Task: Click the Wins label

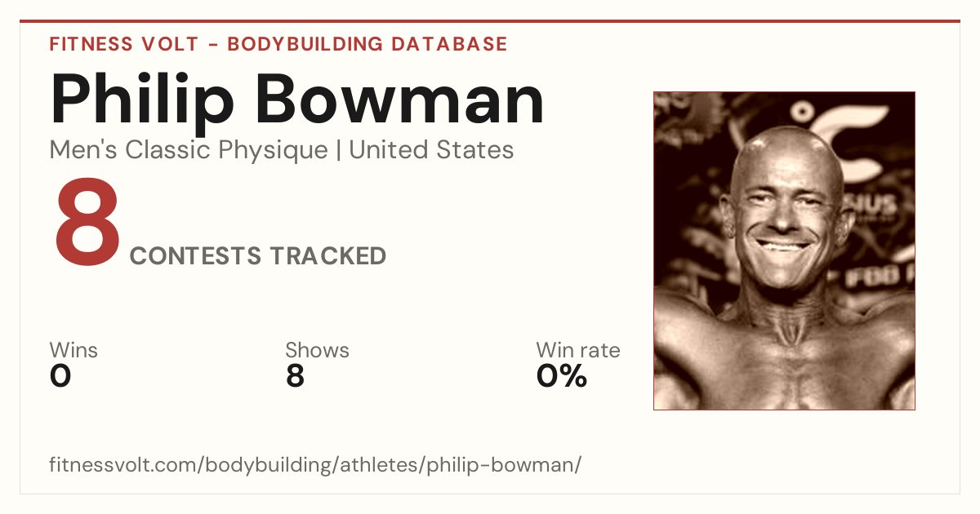Action: tap(73, 350)
